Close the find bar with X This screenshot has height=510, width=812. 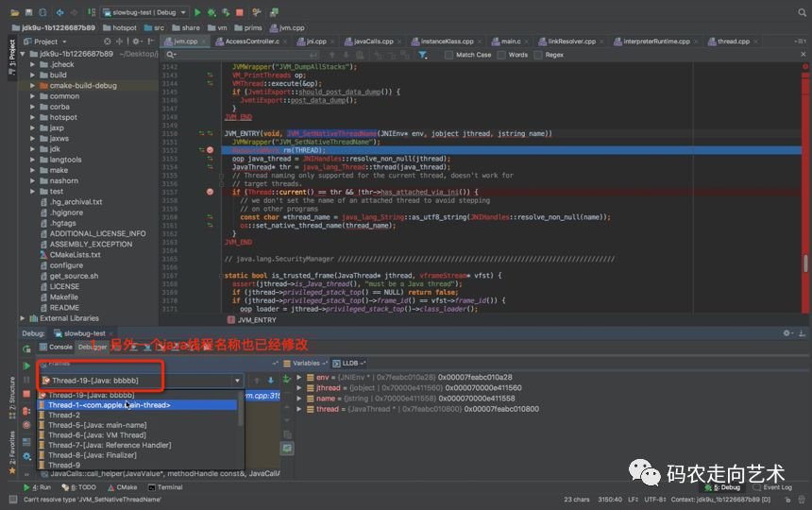804,55
